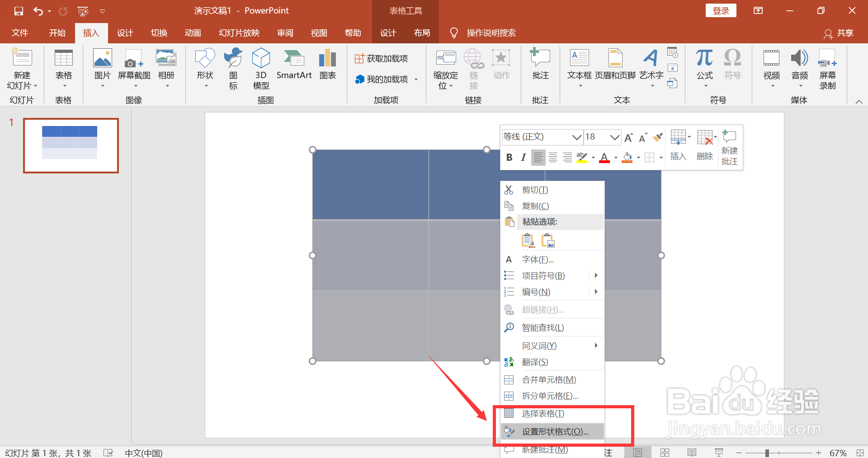This screenshot has width=868, height=458.
Task: Toggle italic in the mini toolbar
Action: point(524,158)
